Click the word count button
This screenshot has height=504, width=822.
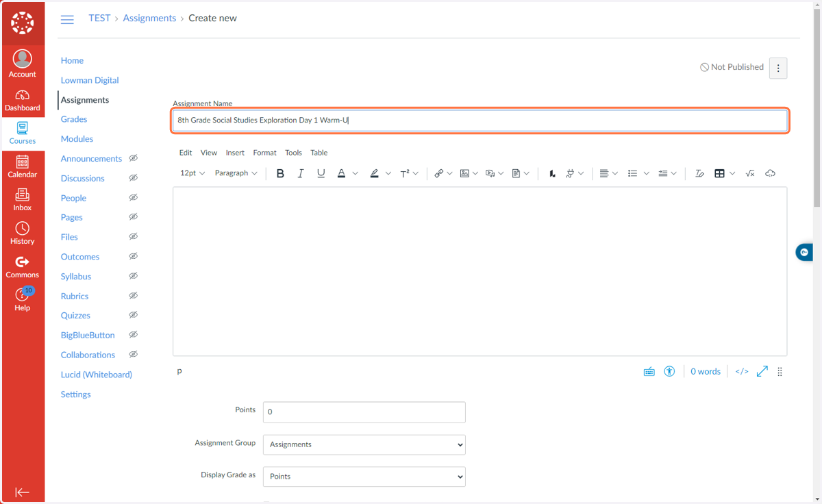(706, 371)
